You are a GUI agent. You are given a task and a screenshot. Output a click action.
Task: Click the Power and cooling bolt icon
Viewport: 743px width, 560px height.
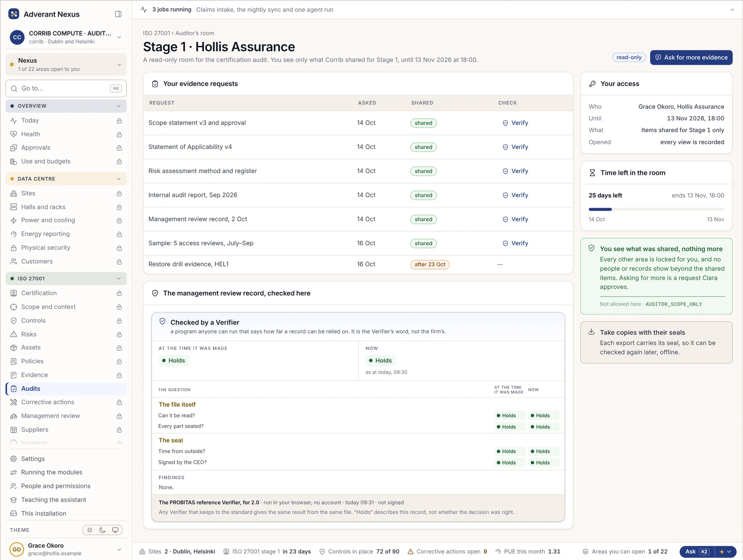click(x=14, y=220)
